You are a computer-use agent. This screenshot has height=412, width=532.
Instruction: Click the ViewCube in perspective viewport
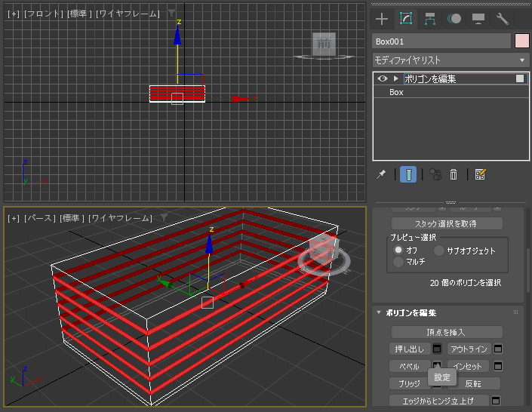click(324, 250)
